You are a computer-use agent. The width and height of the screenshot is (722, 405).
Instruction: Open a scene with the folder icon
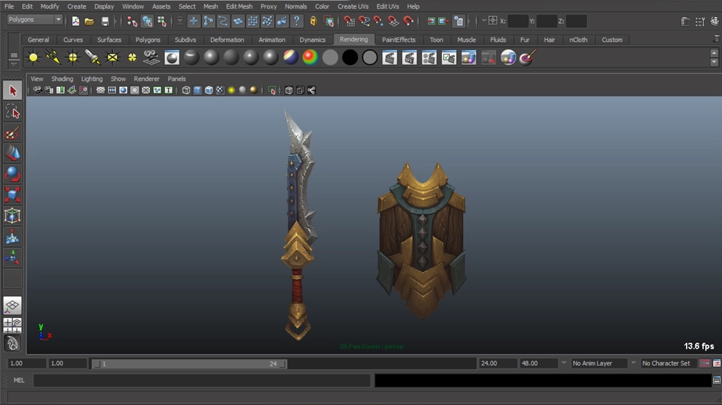click(89, 21)
